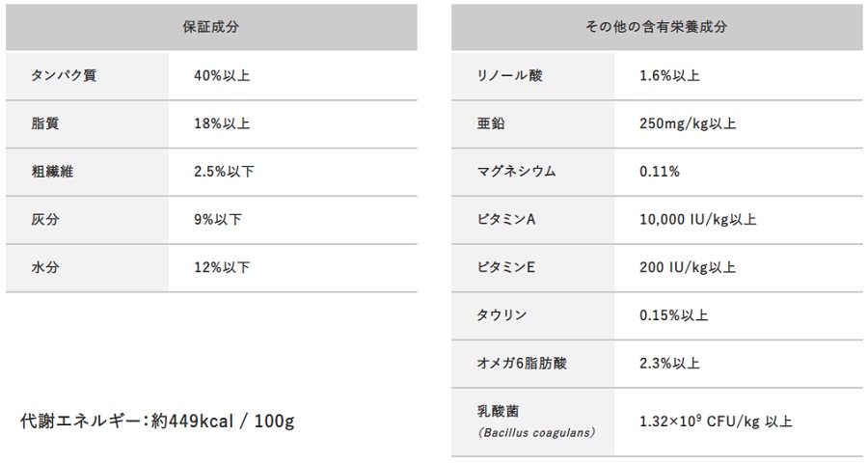Click the 0.11% magnesium value

pos(660,172)
